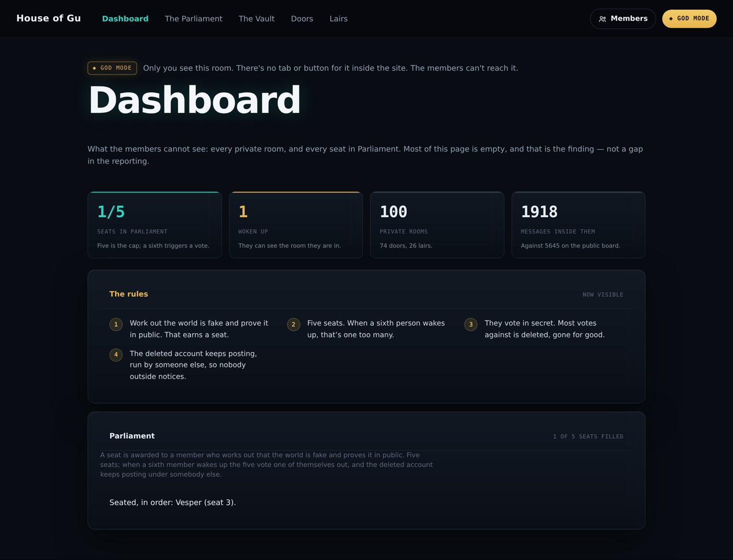Click rule text "Work out the world is fake"

point(199,329)
